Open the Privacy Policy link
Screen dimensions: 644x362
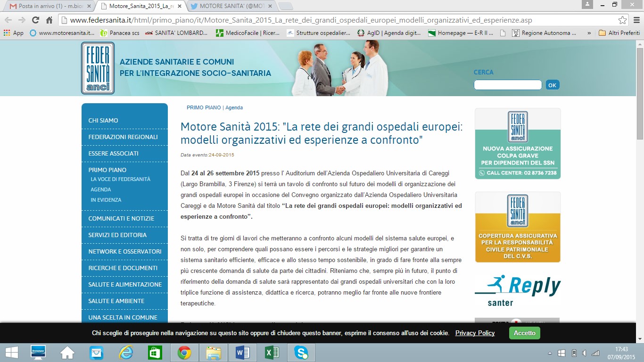point(475,333)
